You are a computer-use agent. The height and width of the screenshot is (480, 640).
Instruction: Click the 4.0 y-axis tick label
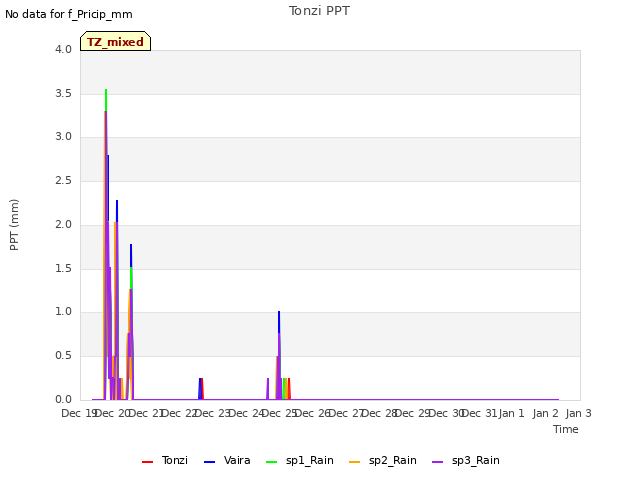[x=63, y=50]
